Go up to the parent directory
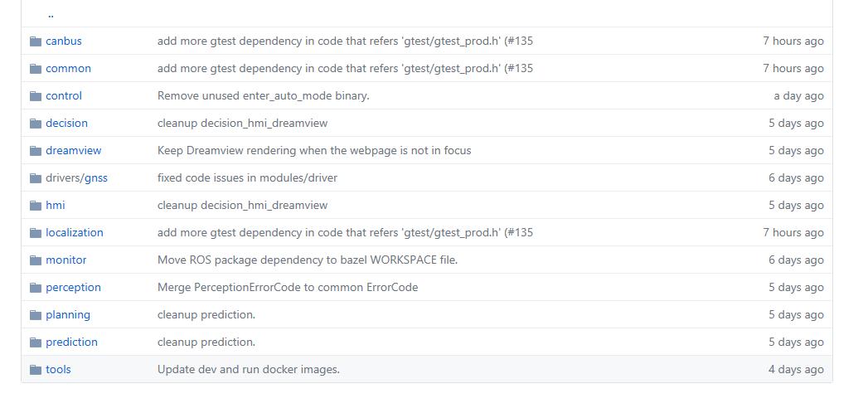Screen dimensions: 868x408 51,14
